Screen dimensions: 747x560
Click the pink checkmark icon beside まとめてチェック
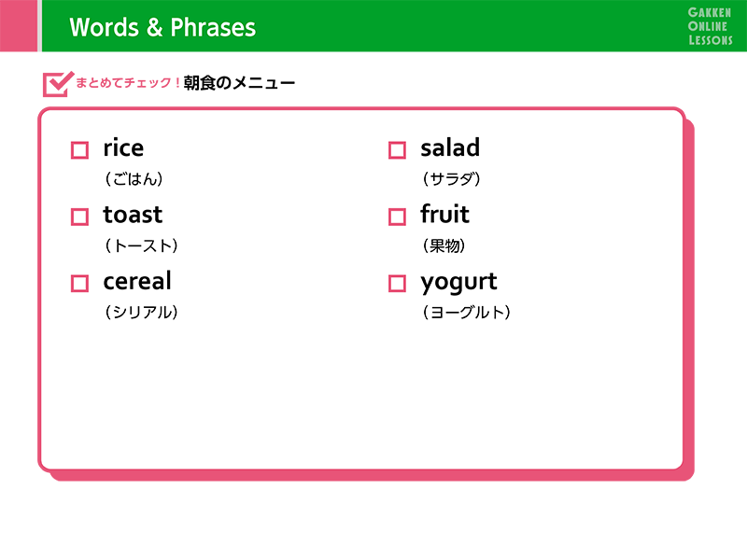(x=58, y=83)
